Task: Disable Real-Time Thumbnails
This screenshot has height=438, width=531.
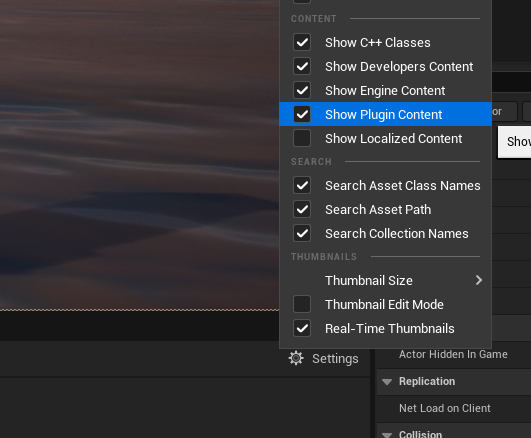Action: 302,328
